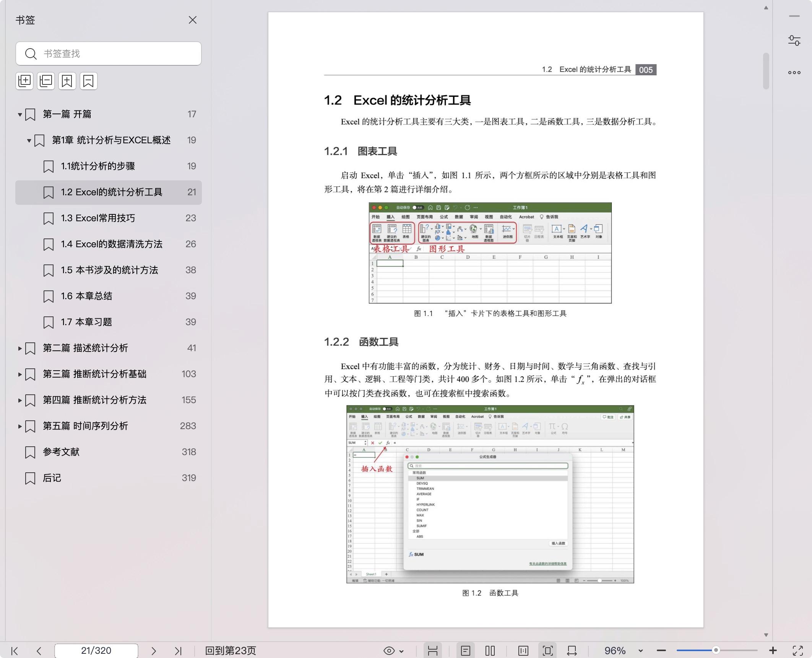Open the 参考文献 bookmark
Screen dimensions: 812x658
coord(109,452)
